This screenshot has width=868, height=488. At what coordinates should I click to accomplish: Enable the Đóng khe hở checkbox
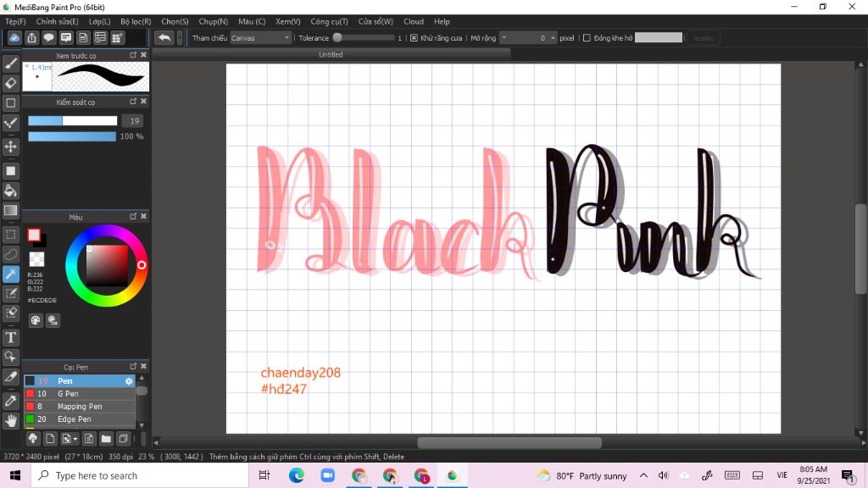(587, 38)
